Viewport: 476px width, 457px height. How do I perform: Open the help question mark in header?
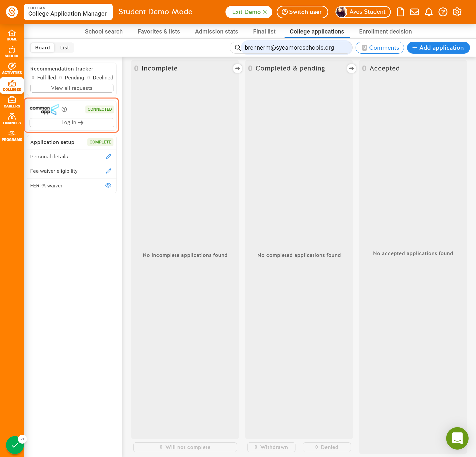click(x=443, y=12)
